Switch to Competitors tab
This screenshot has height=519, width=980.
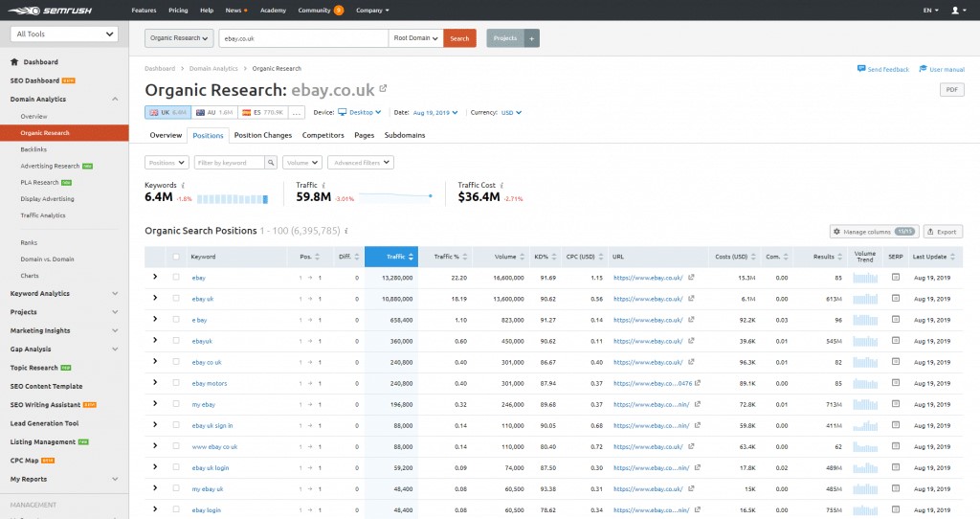click(323, 135)
